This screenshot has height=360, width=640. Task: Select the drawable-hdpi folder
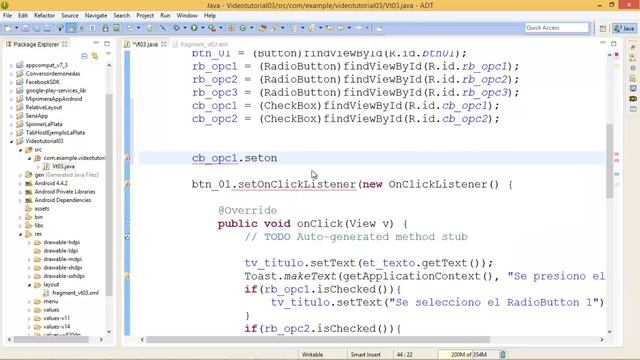pyautogui.click(x=62, y=242)
